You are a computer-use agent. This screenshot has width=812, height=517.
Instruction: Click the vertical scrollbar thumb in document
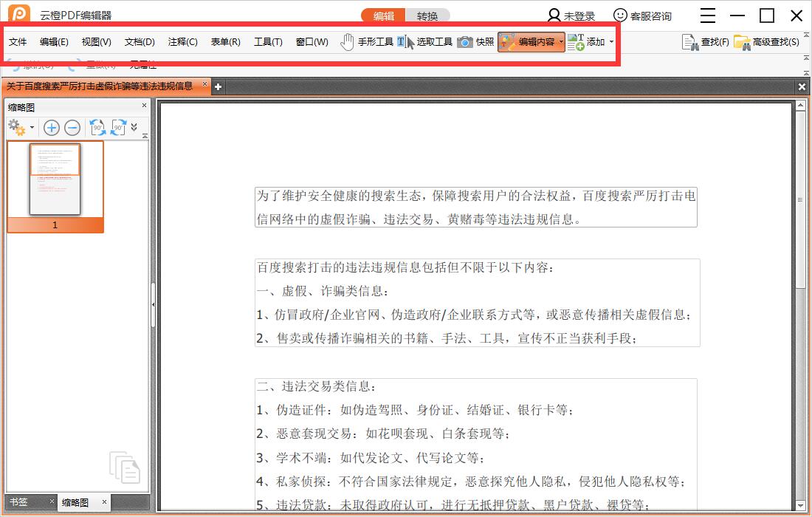coord(801,199)
